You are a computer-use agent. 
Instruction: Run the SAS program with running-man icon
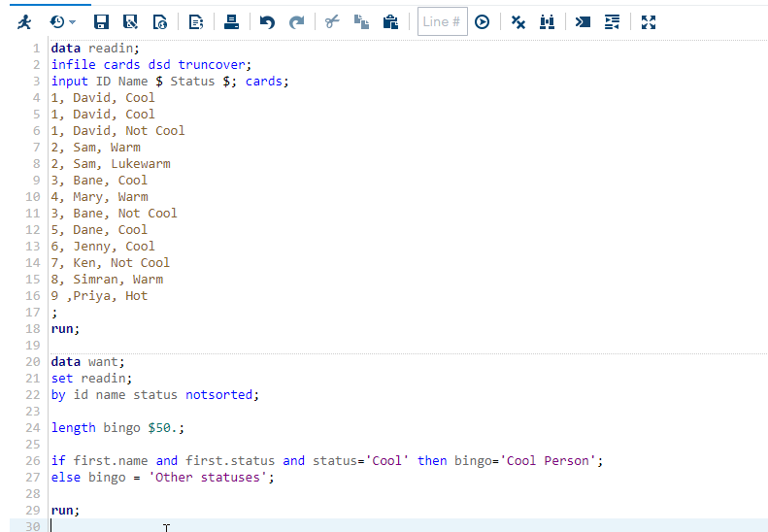pyautogui.click(x=25, y=21)
